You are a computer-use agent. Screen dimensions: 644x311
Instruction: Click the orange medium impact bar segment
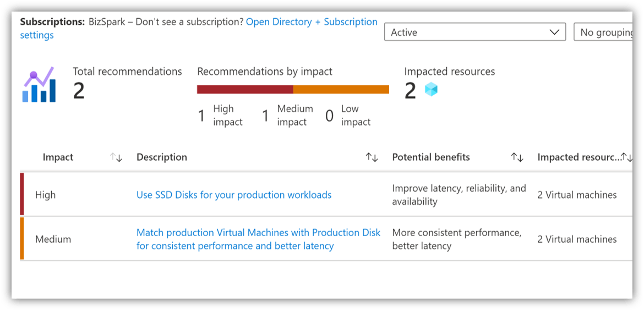point(341,90)
